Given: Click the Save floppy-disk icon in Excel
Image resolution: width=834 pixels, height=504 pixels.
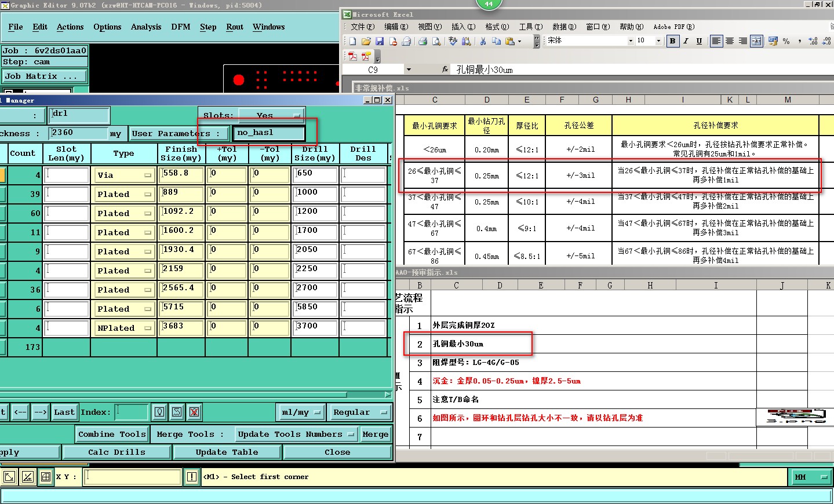Looking at the screenshot, I should click(x=380, y=41).
